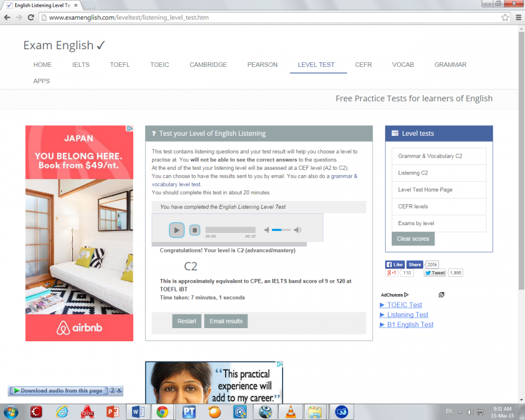Open PowerPoint from the taskbar

pos(112,411)
